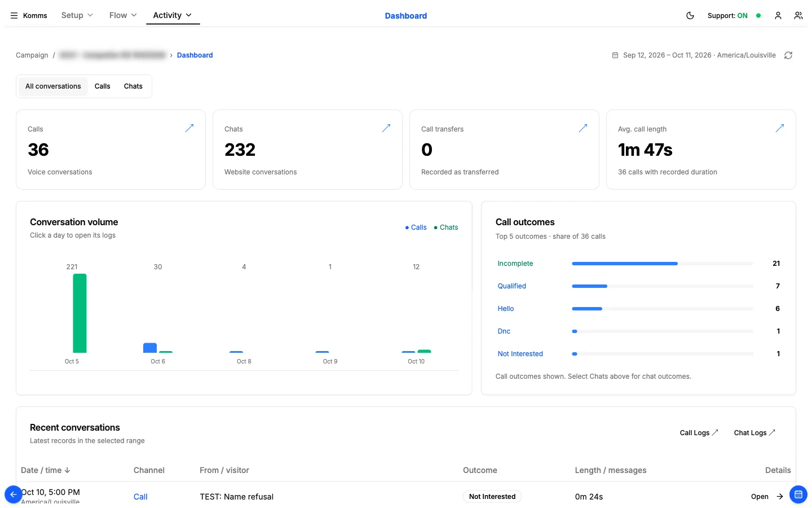Viewport: 812px width, 508px height.
Task: Expand the Flow dropdown menu
Action: point(123,15)
